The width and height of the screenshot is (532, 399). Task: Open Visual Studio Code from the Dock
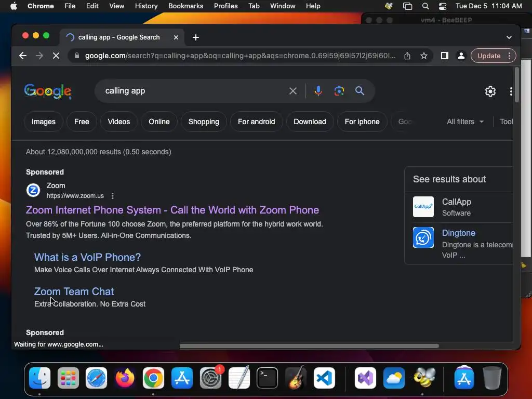pyautogui.click(x=324, y=378)
